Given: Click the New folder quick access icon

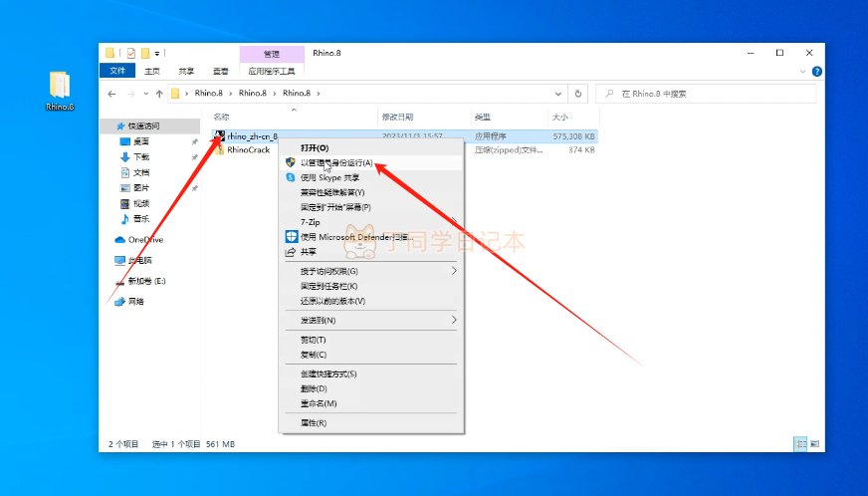Looking at the screenshot, I should 145,53.
